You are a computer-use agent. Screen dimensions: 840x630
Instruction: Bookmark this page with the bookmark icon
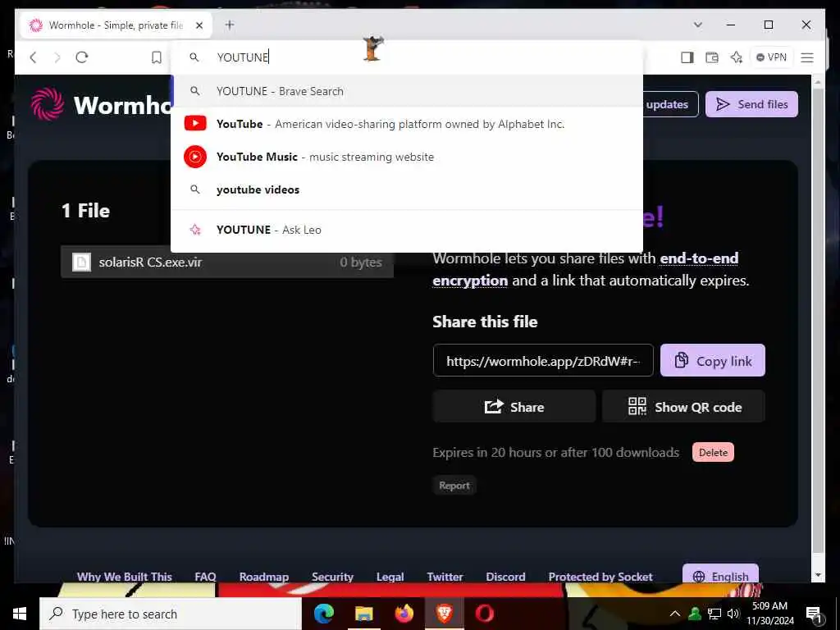[156, 57]
